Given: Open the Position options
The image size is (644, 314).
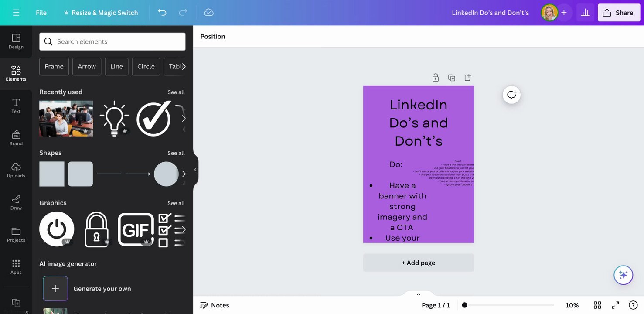Looking at the screenshot, I should [213, 36].
